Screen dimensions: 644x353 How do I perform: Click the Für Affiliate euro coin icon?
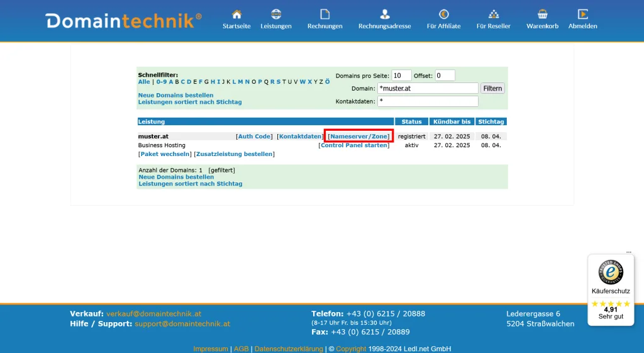tap(443, 14)
